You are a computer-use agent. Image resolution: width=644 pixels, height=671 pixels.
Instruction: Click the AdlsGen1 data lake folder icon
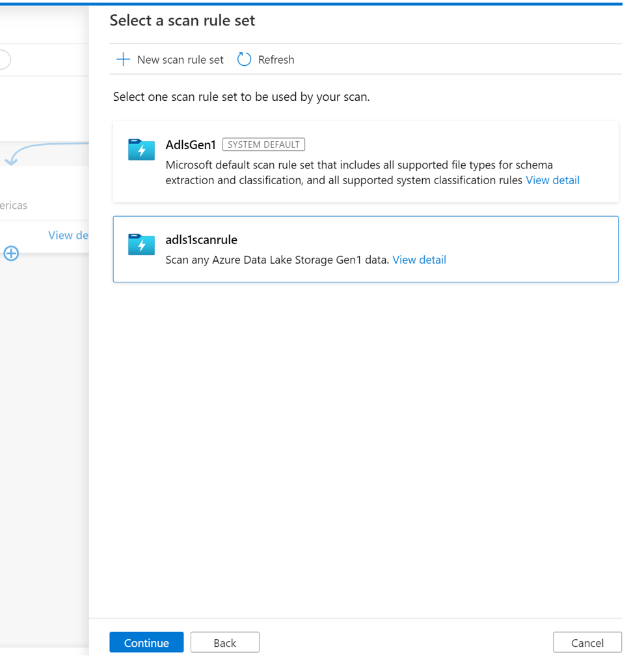click(x=141, y=150)
